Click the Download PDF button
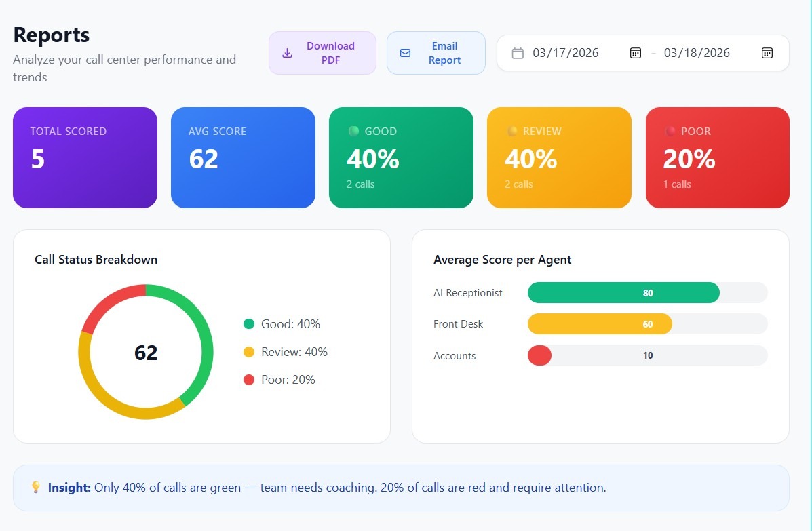This screenshot has width=812, height=531. [322, 52]
